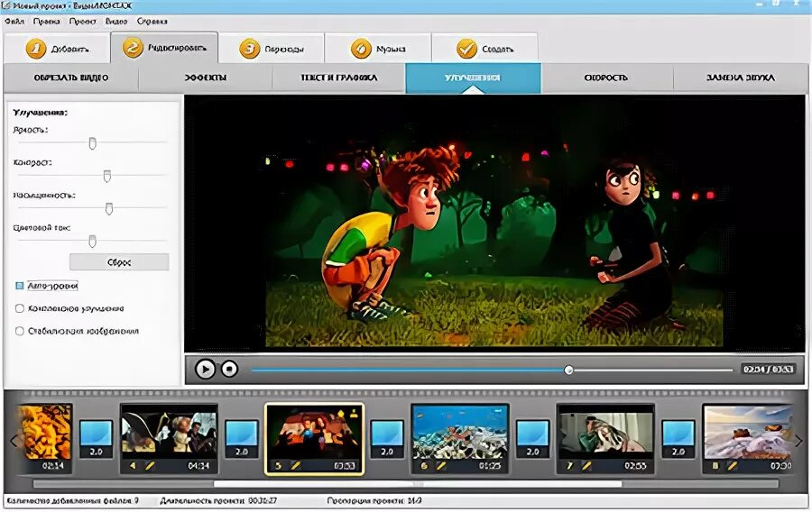Viewport: 812px width, 512px height.
Task: Open the Проект menu
Action: click(x=82, y=22)
